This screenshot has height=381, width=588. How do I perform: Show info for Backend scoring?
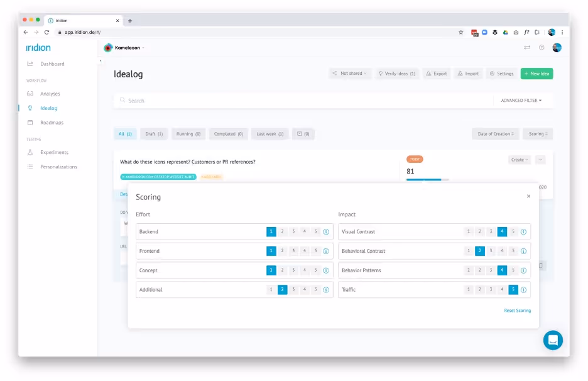326,232
